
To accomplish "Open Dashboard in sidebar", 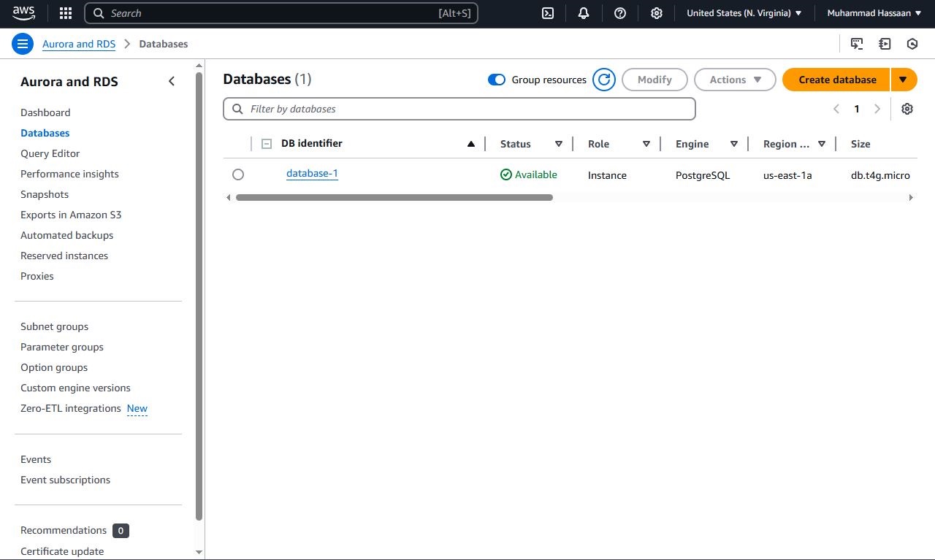I will pyautogui.click(x=45, y=112).
